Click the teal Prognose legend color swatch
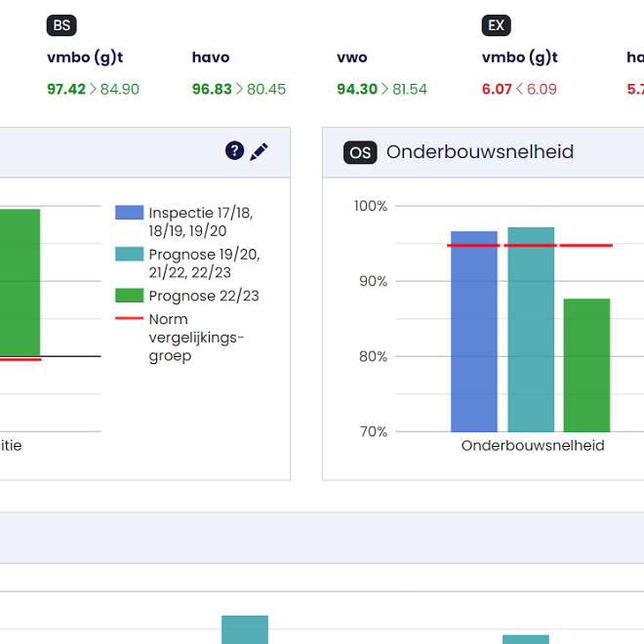Viewport: 644px width, 644px height. tap(130, 254)
